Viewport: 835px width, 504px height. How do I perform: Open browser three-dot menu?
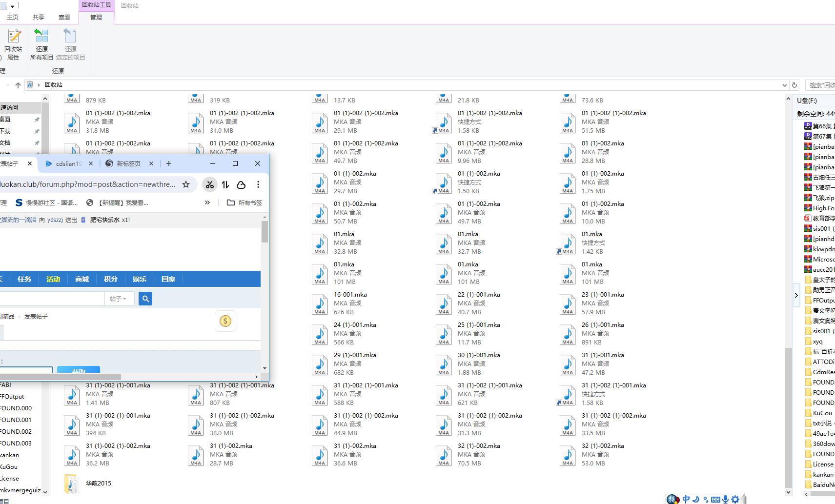point(258,184)
